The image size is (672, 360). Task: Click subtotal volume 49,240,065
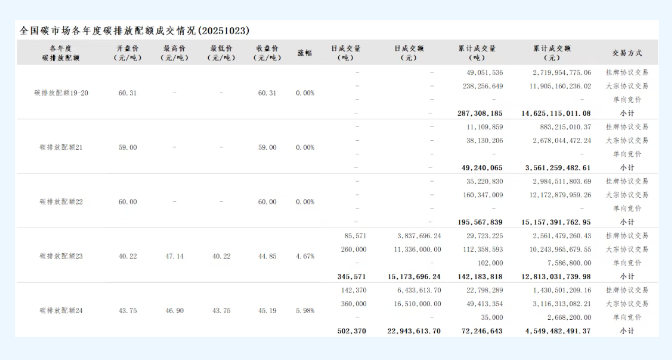(482, 168)
